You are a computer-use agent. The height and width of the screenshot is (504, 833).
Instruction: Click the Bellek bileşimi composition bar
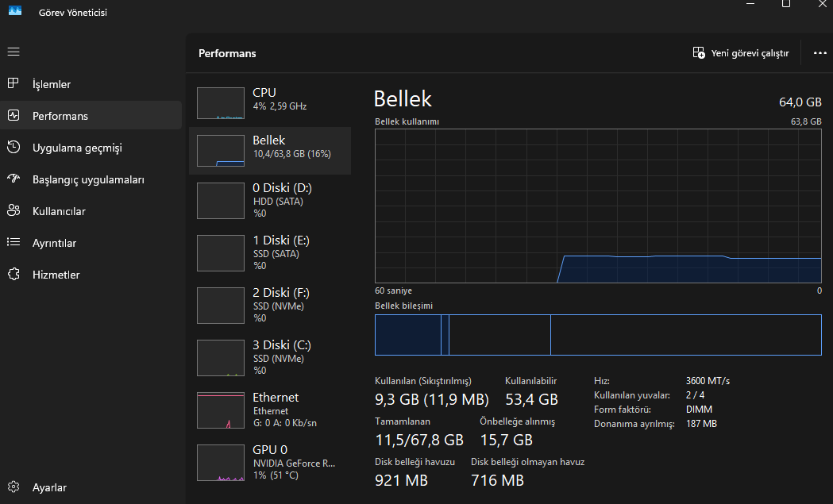tap(598, 335)
